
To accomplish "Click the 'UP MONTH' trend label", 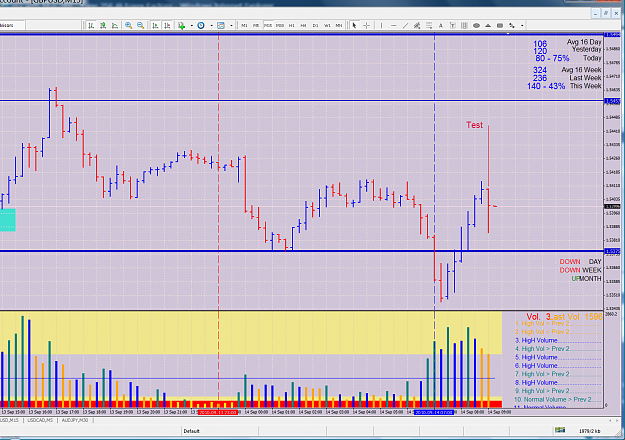I will coord(586,279).
